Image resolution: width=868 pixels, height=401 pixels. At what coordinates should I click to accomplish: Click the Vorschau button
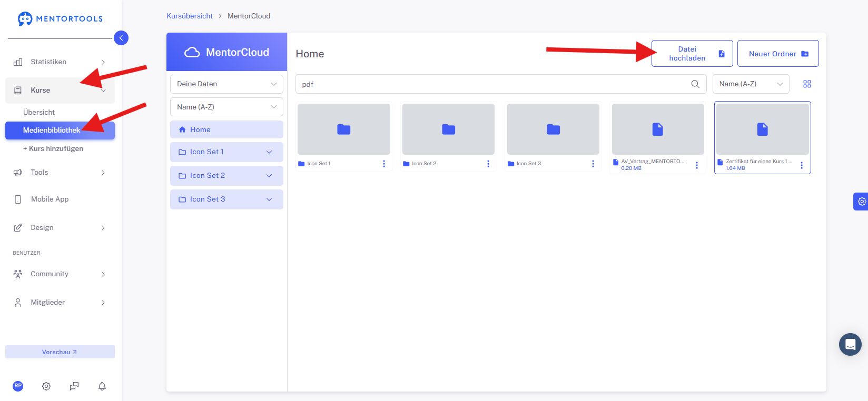click(x=60, y=352)
